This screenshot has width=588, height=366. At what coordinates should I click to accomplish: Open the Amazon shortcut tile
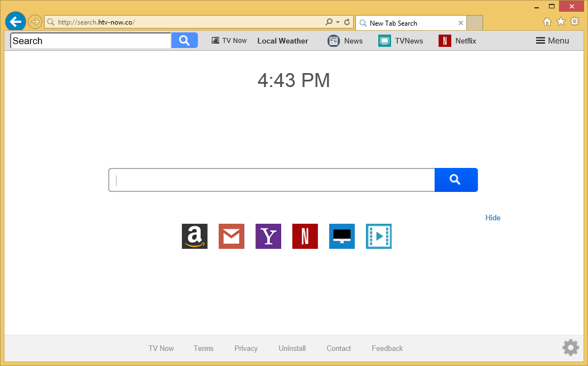(x=195, y=236)
